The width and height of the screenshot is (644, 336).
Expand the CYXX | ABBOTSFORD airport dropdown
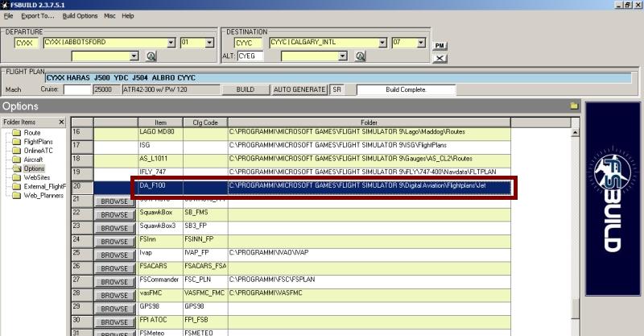[171, 43]
